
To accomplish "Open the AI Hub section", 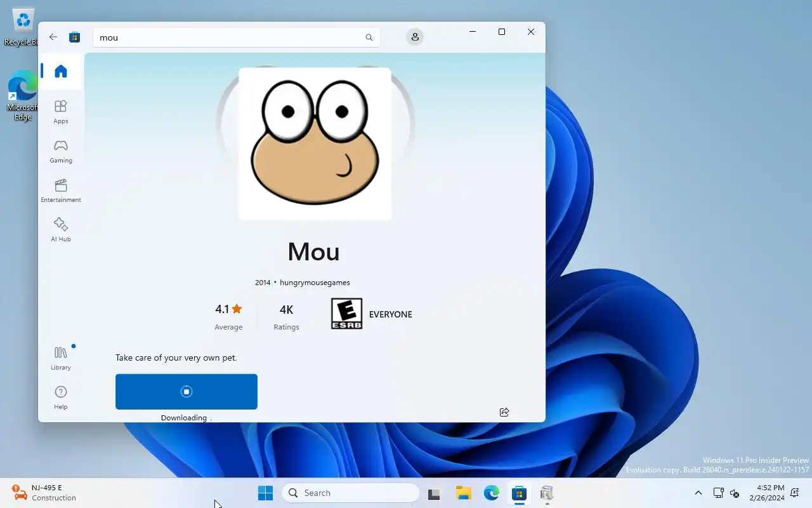I will (61, 230).
